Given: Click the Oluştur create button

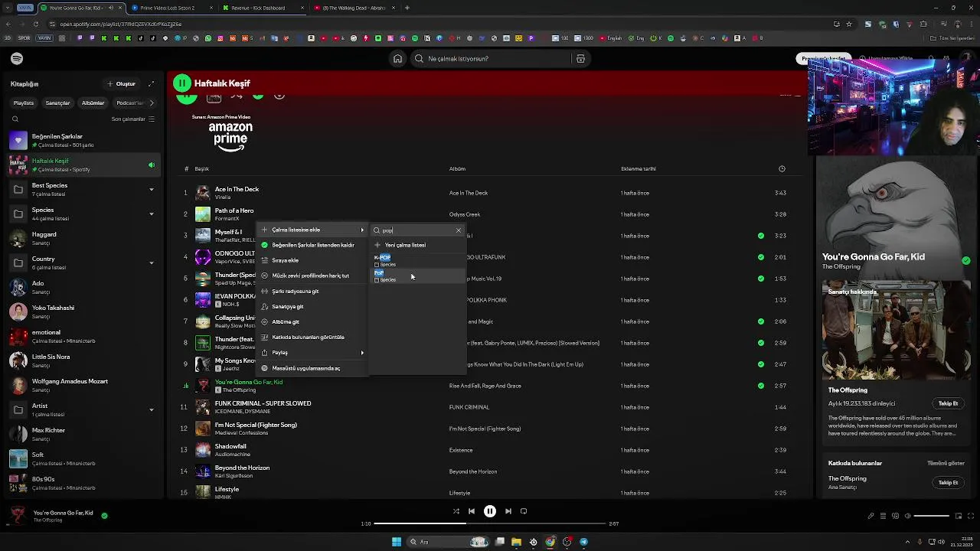Looking at the screenshot, I should tap(121, 83).
